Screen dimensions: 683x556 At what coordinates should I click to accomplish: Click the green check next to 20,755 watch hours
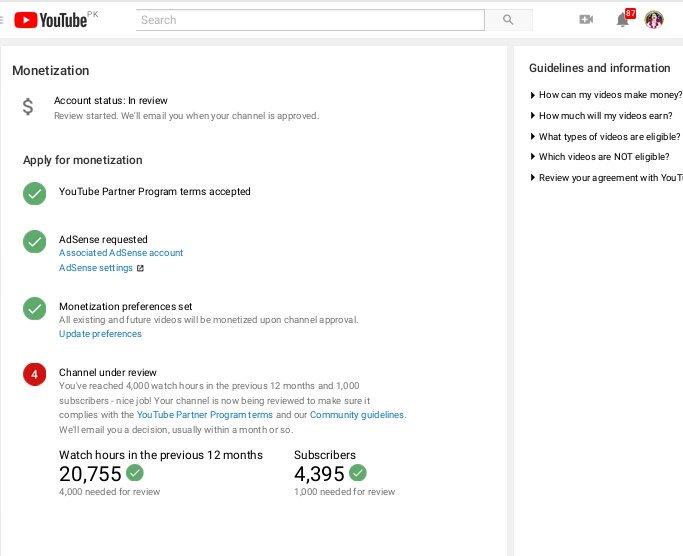135,473
